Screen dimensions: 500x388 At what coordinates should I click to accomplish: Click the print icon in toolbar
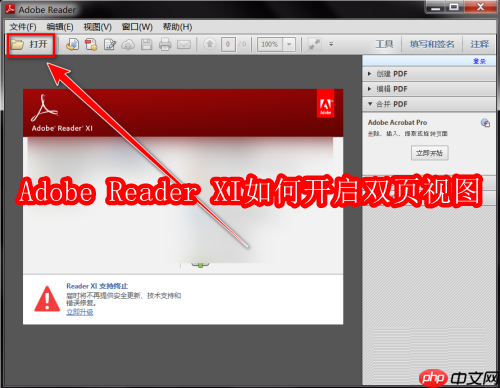165,44
